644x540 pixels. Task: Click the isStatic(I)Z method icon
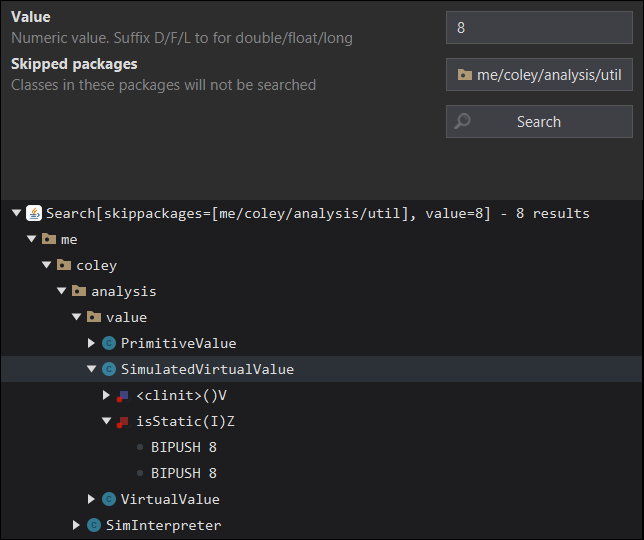[x=123, y=422]
